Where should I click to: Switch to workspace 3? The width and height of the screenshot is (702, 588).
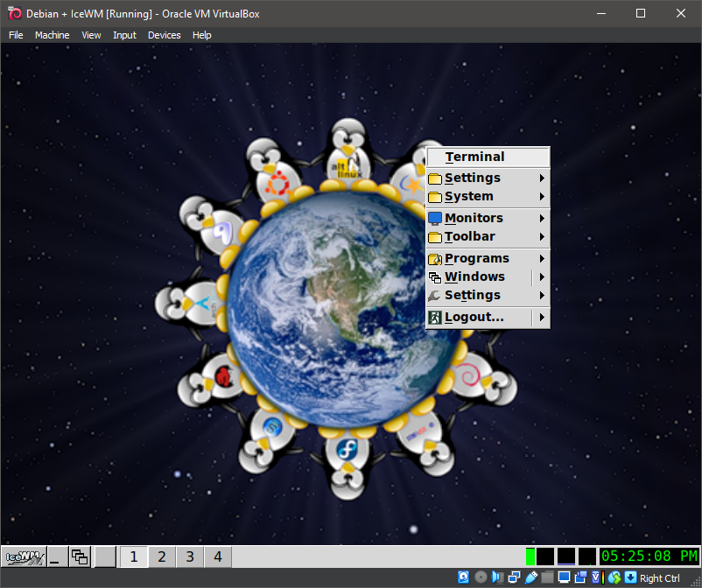[x=190, y=556]
